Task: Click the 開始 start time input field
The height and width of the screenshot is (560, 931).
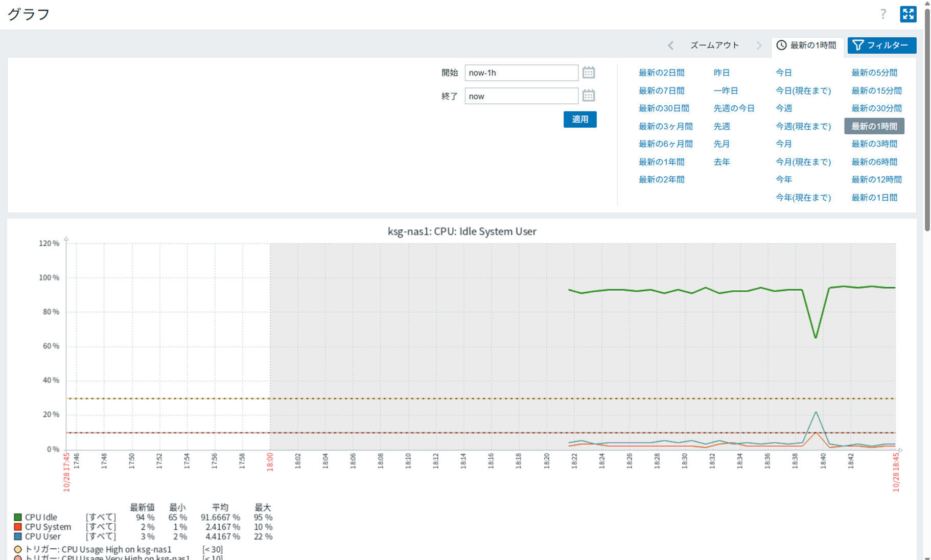Action: (x=521, y=73)
